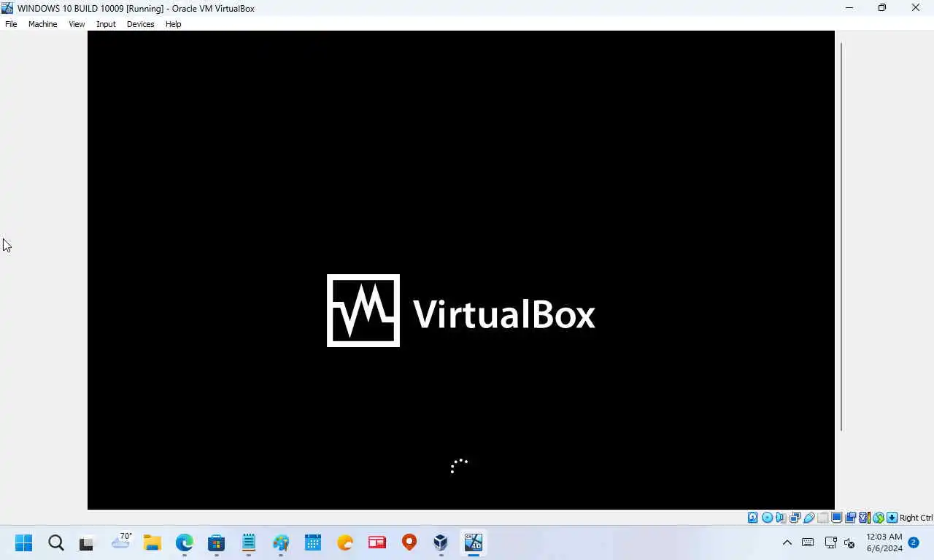Image resolution: width=934 pixels, height=560 pixels.
Task: Click inside the VirtualBox guest screen
Action: click(461, 270)
